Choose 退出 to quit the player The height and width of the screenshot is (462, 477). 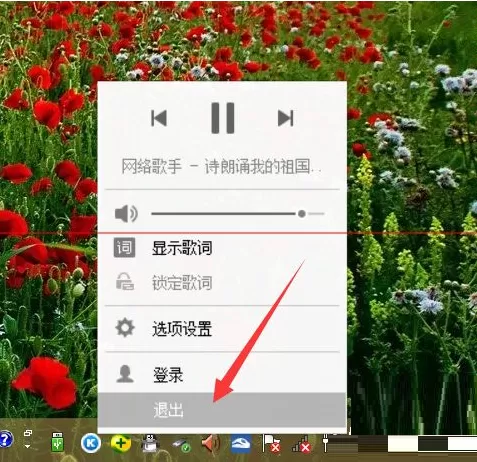[x=222, y=410]
